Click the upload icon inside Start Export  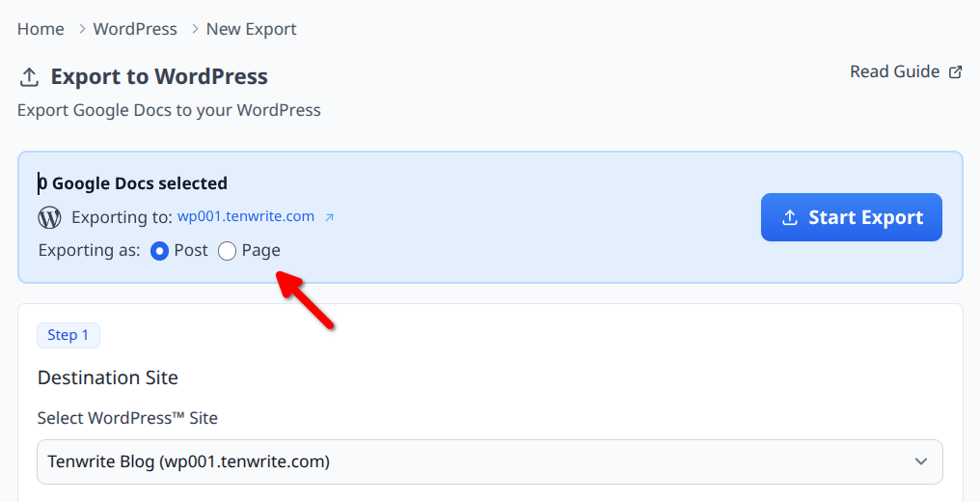pyautogui.click(x=789, y=218)
